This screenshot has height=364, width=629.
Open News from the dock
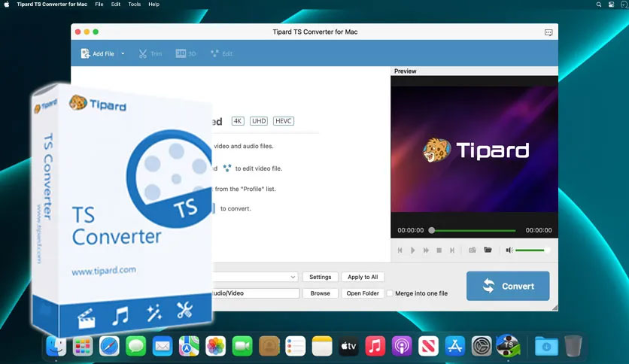[x=428, y=346]
